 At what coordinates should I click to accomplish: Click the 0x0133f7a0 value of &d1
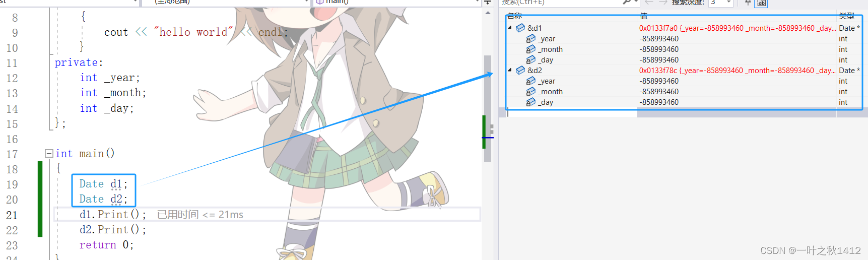tap(738, 28)
